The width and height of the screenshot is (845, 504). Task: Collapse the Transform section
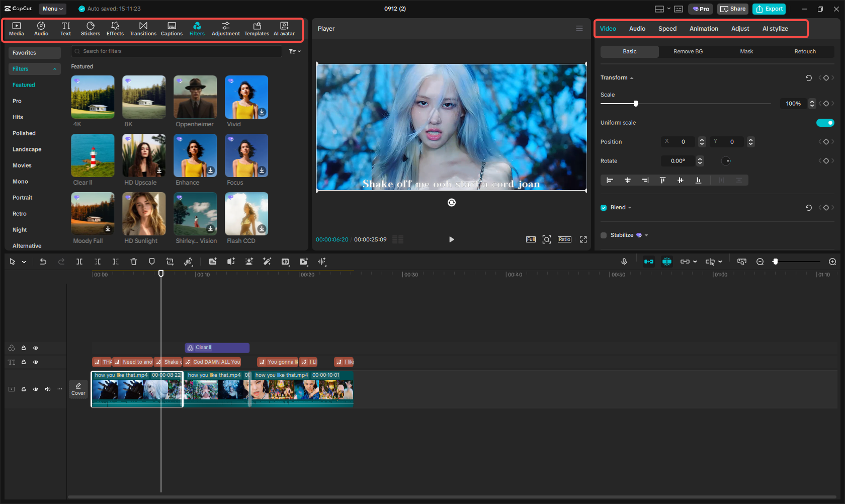coord(631,77)
